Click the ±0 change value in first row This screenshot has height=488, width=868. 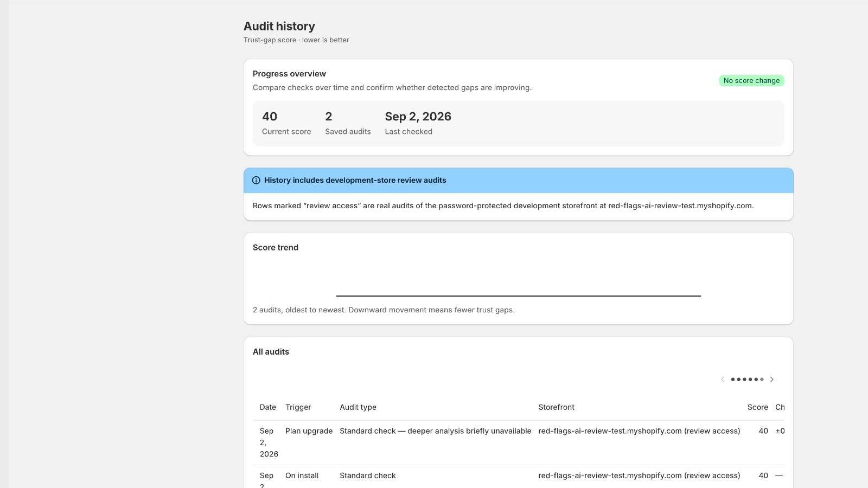tap(780, 431)
